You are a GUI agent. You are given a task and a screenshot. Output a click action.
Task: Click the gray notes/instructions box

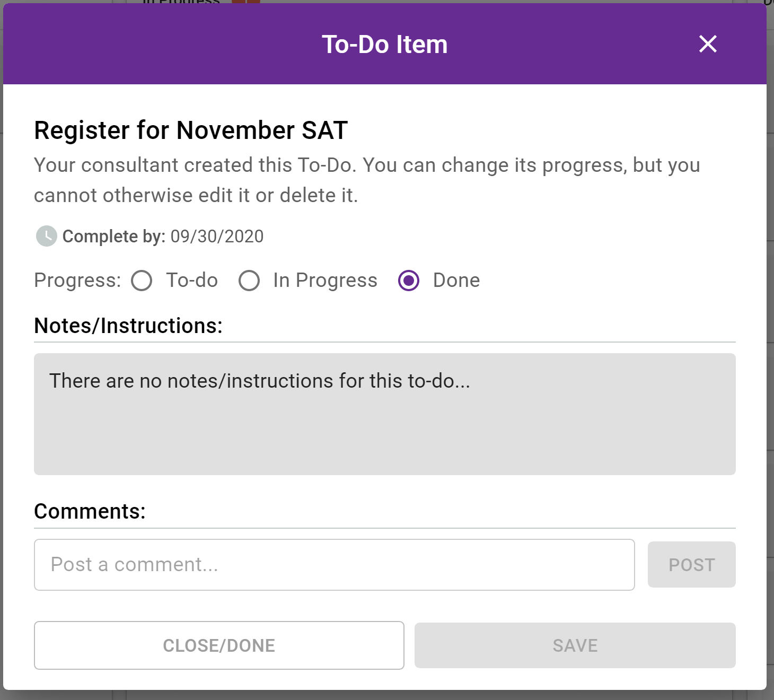(x=385, y=414)
